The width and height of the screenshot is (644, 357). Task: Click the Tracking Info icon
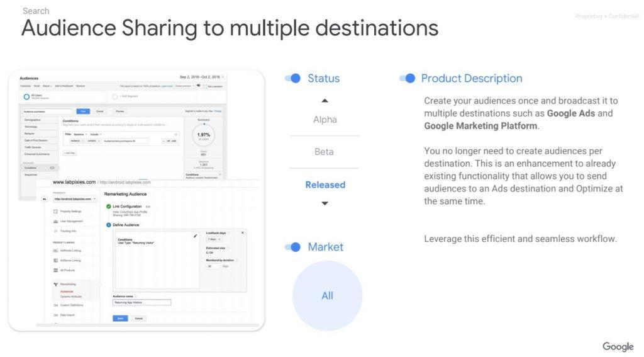(x=55, y=231)
